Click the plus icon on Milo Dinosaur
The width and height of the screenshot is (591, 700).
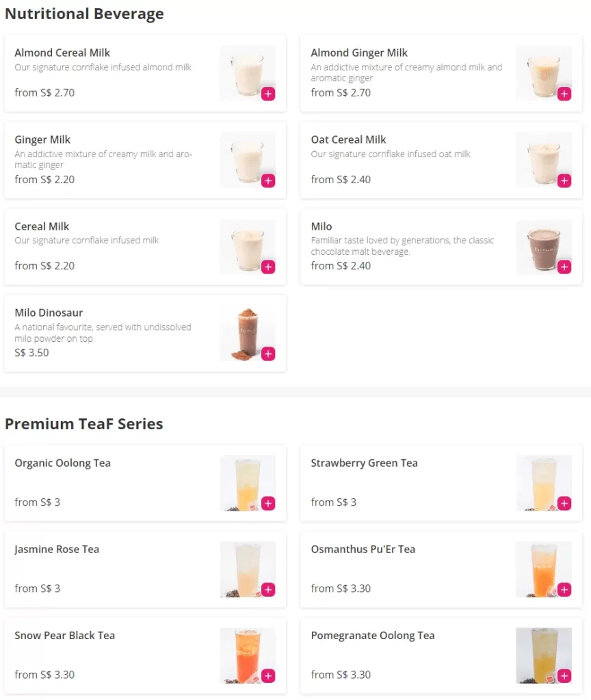[x=267, y=354]
